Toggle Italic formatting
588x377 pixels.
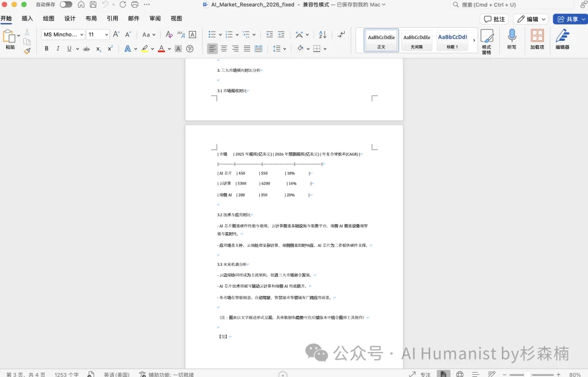click(x=58, y=48)
